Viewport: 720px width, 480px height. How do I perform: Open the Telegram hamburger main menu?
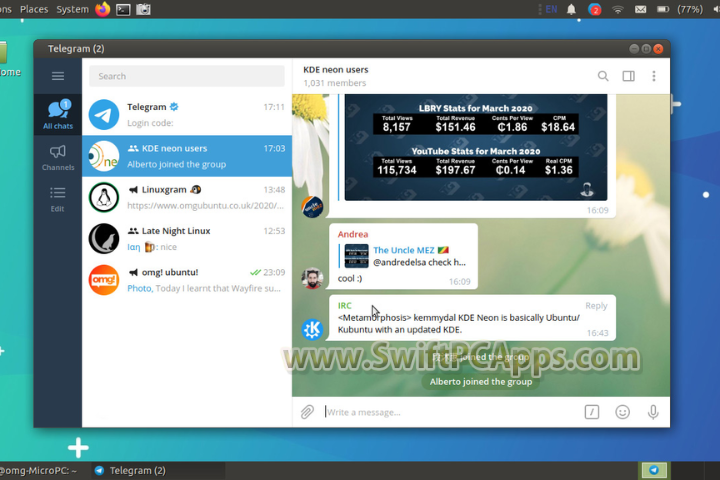tap(57, 76)
